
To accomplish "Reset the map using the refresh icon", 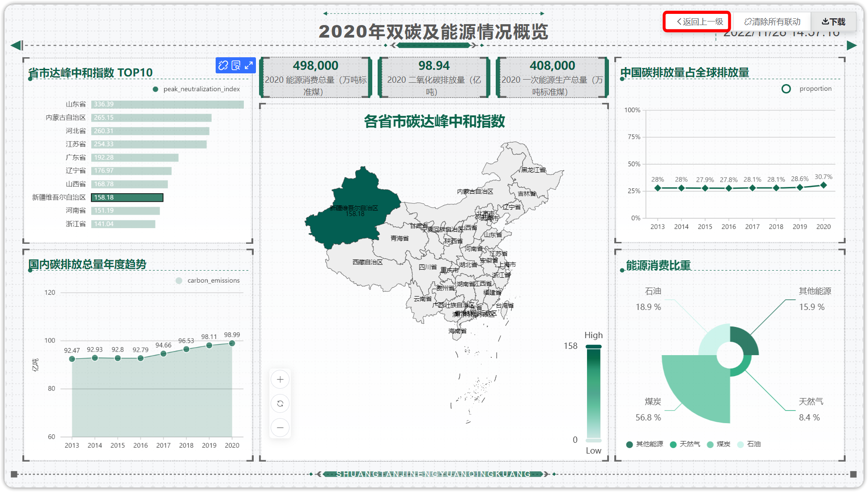I will tap(280, 403).
